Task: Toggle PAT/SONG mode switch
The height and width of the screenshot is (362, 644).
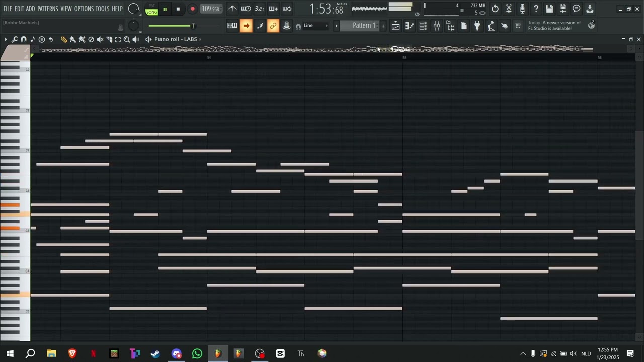Action: [x=151, y=9]
